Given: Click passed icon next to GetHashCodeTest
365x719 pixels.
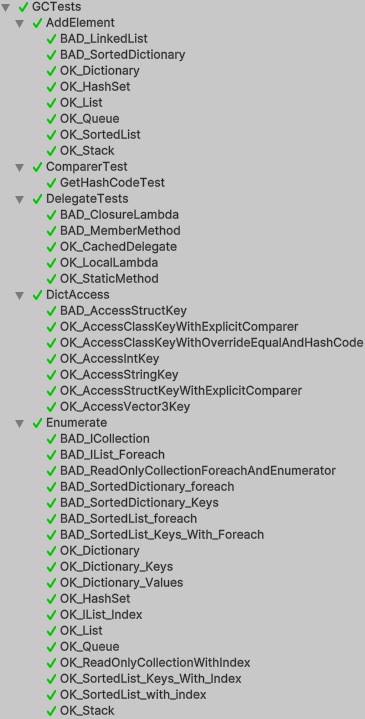Looking at the screenshot, I should click(51, 183).
